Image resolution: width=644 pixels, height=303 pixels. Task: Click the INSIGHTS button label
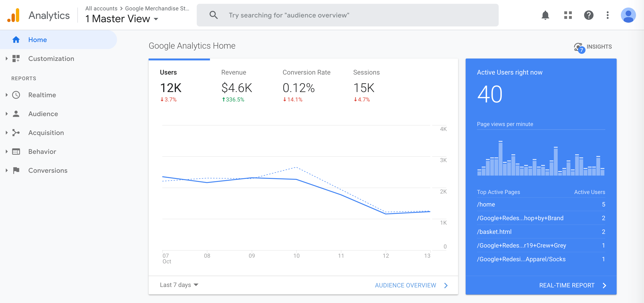pyautogui.click(x=599, y=47)
